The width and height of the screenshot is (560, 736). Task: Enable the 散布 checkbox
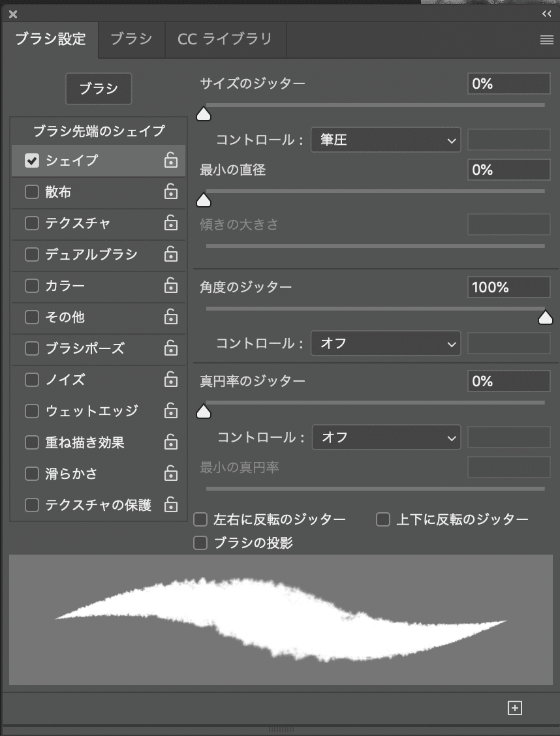(x=32, y=192)
